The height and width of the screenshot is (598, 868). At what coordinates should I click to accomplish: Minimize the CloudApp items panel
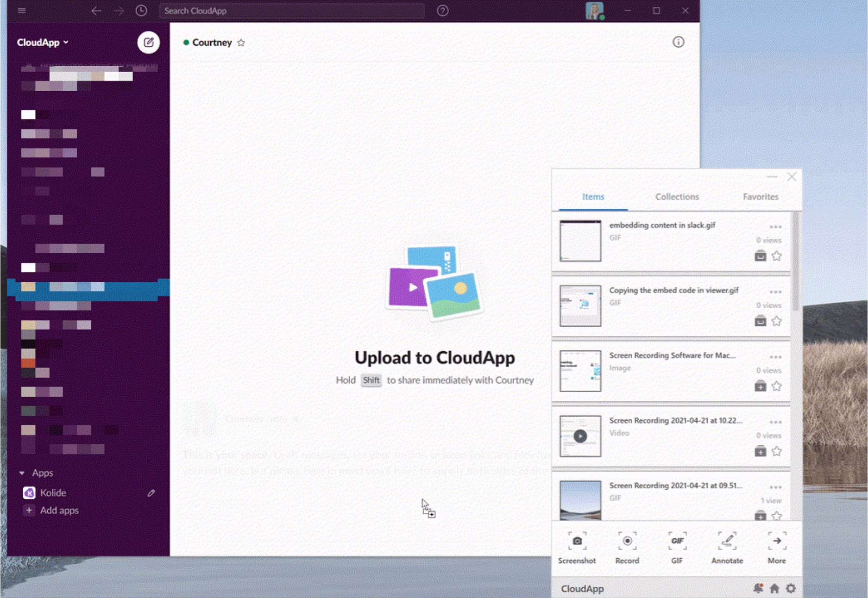coord(772,177)
